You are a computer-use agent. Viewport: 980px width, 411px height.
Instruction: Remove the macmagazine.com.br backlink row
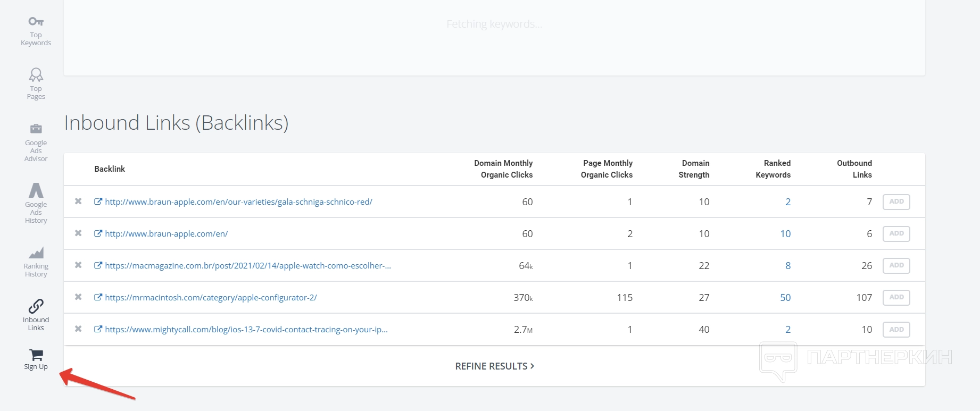78,265
